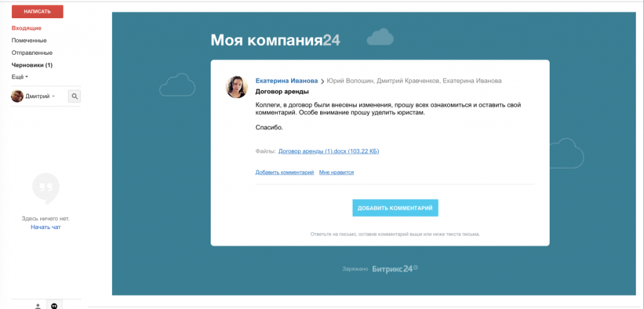This screenshot has width=644, height=309.
Task: Click the Моя компания24 header logo
Action: tap(275, 40)
